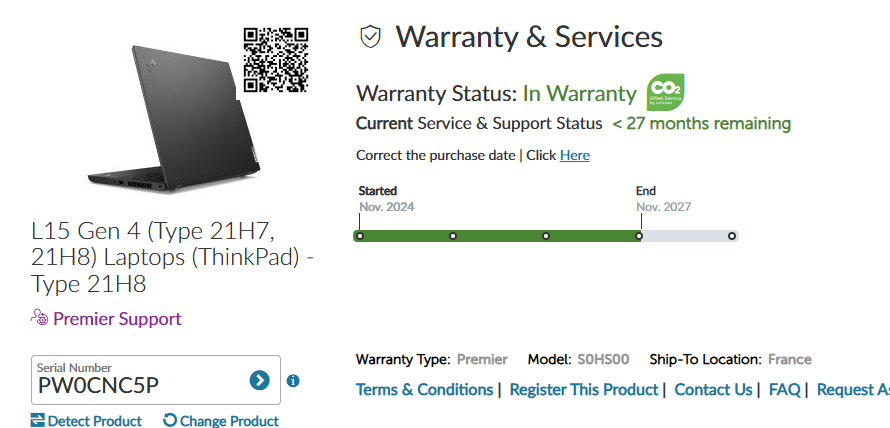Click the CO2 Offset Service badge
Image resolution: width=890 pixels, height=428 pixels.
[665, 93]
